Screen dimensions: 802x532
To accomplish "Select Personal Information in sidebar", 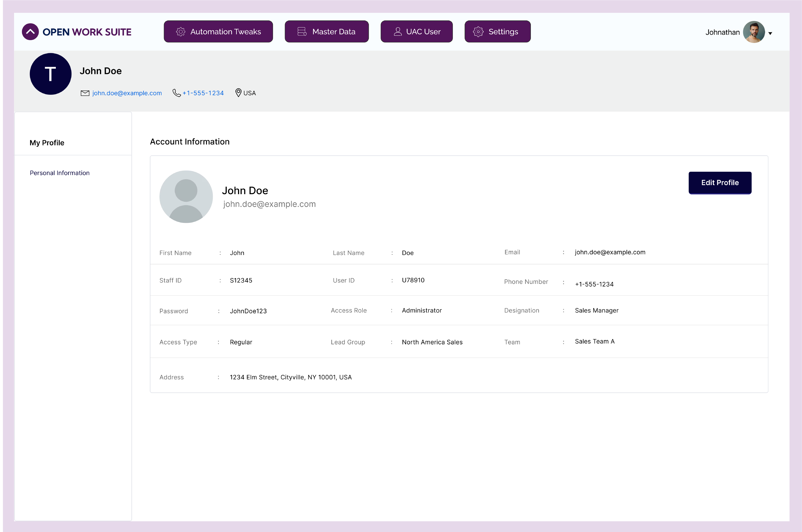I will [60, 173].
